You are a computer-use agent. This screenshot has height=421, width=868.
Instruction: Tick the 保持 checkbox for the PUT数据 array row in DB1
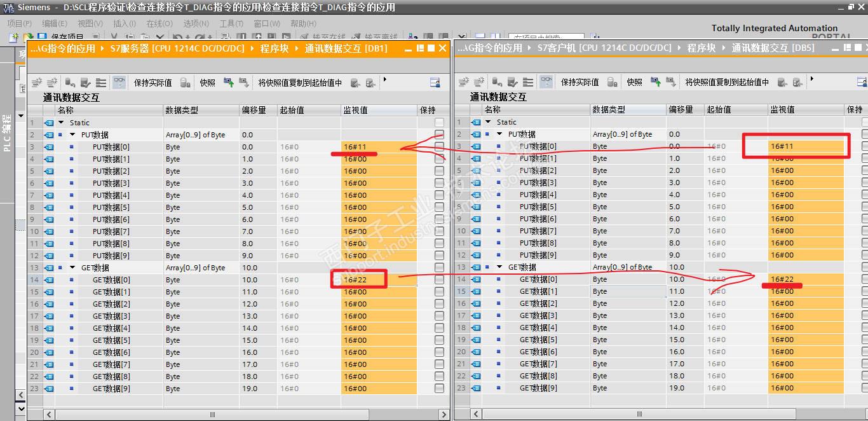[439, 135]
